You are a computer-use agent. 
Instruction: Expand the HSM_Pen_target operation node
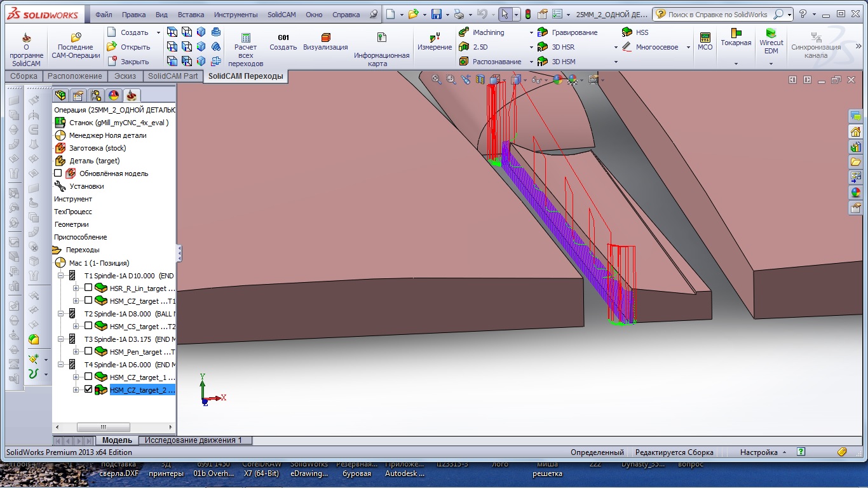coord(76,351)
